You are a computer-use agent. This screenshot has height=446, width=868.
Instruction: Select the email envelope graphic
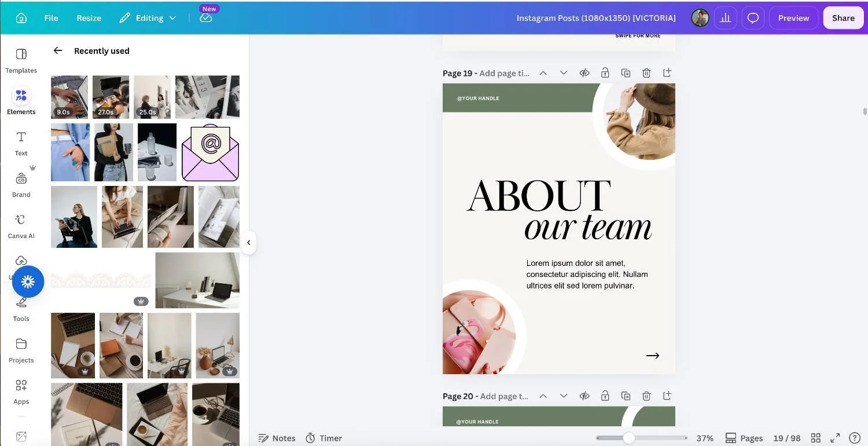pyautogui.click(x=210, y=152)
